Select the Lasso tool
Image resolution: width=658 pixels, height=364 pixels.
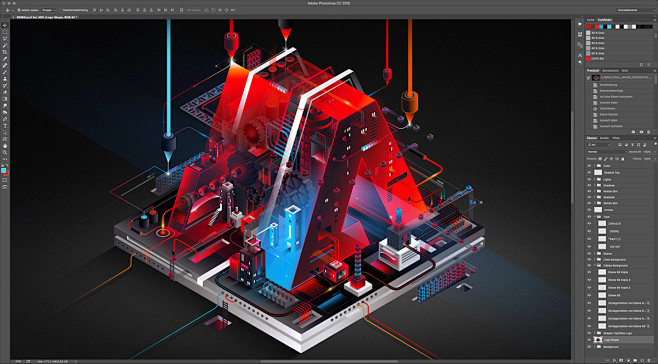[5, 39]
